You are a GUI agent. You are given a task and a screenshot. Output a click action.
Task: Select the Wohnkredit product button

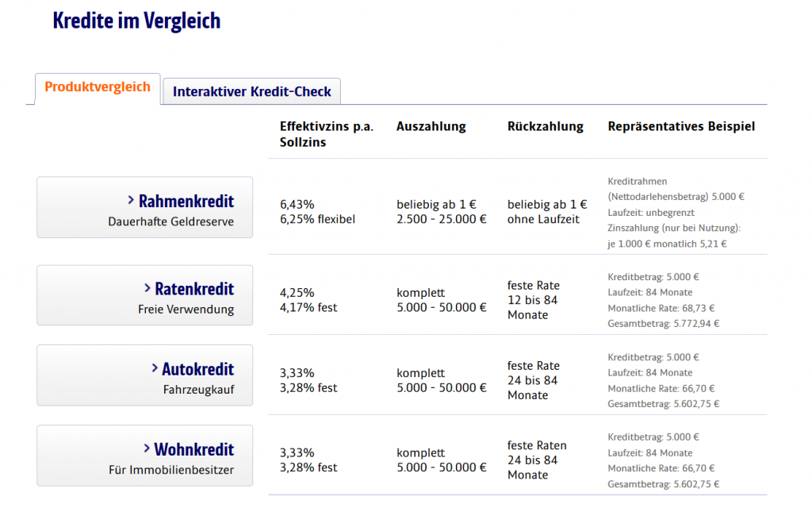click(x=144, y=456)
